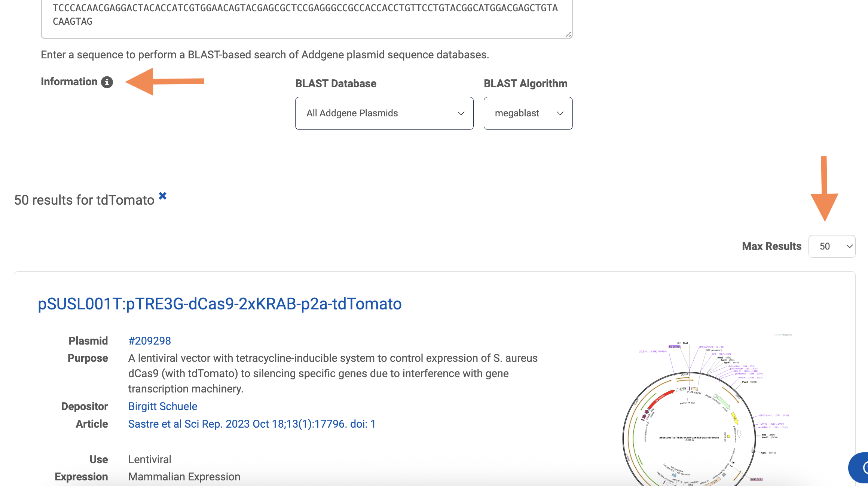Open the blue chat help widget

pos(860,468)
